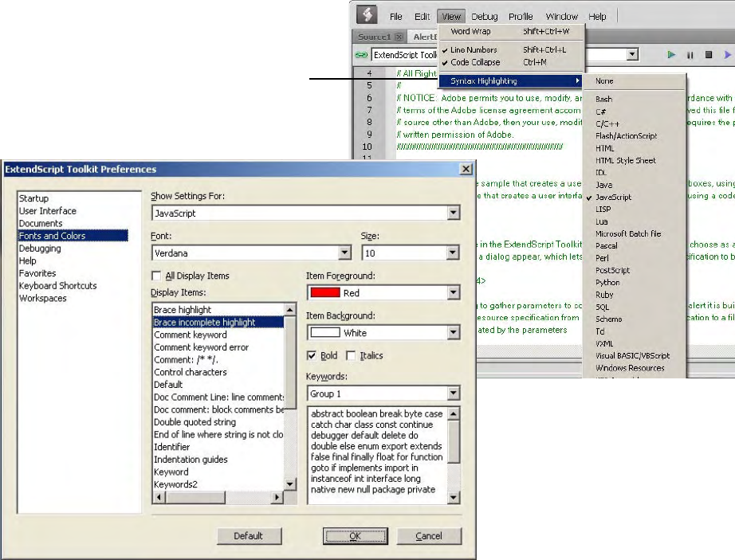Select 'Control characters' display item
The image size is (735, 560).
191,372
